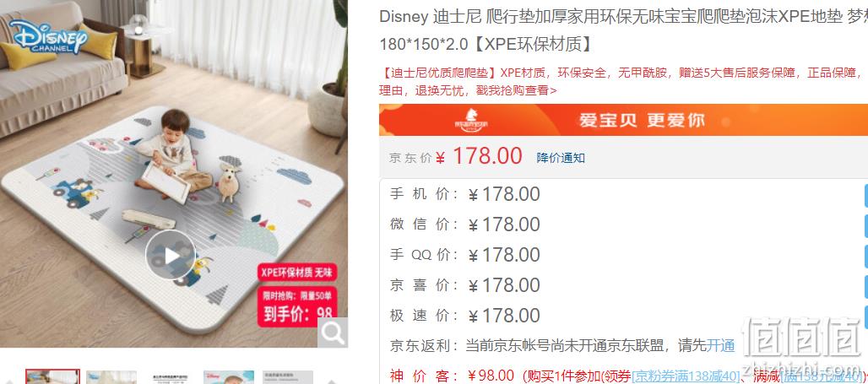Viewport: 868px width, 384px height.
Task: Click the blue button beside 极速价
Action: pos(865,316)
